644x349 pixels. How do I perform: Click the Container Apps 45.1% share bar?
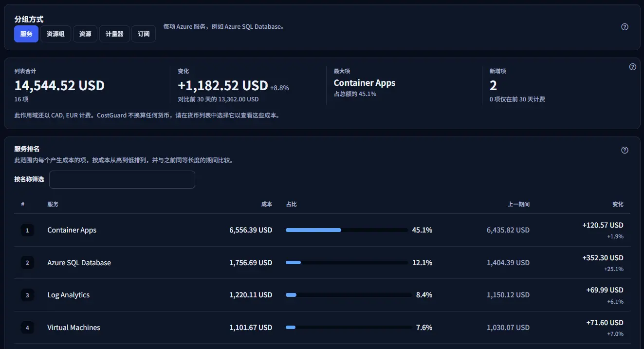(x=347, y=230)
